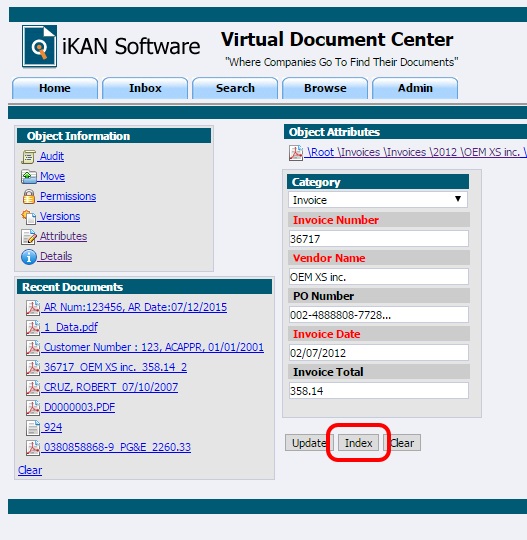The height and width of the screenshot is (540, 527).
Task: Click the Clear button beside Index
Action: (402, 443)
